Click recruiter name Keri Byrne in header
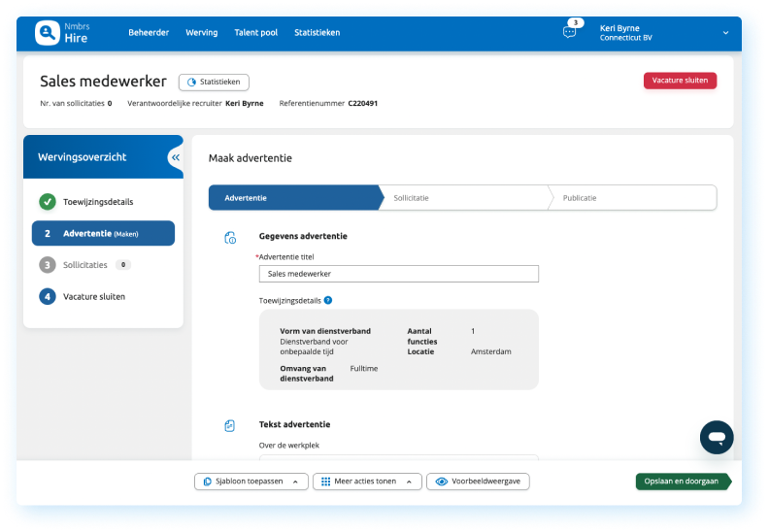The image size is (769, 532). tap(245, 104)
